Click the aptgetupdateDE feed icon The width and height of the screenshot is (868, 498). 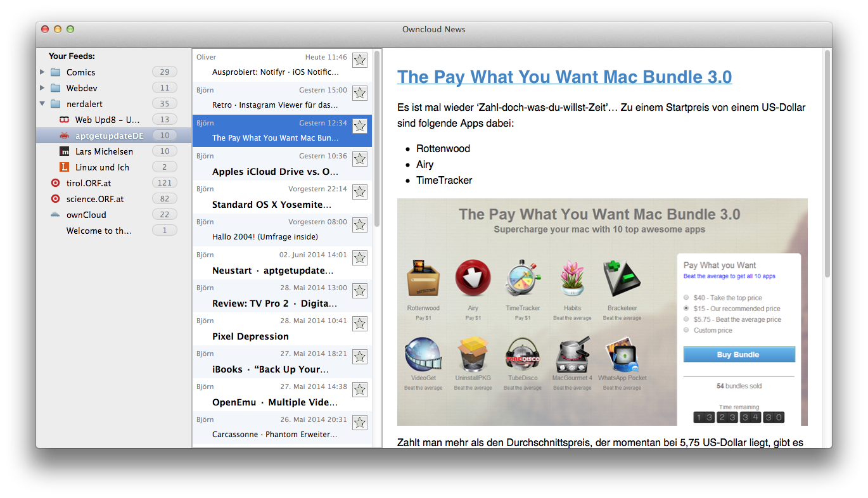tap(64, 135)
